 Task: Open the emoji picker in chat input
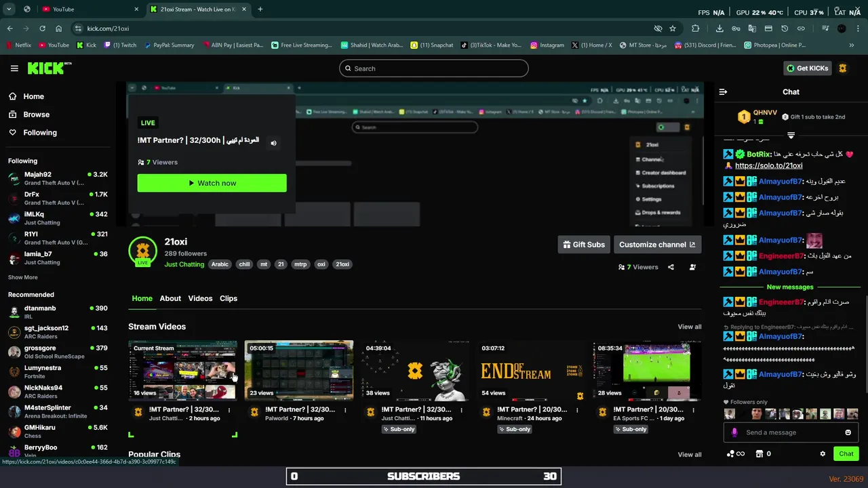click(848, 432)
